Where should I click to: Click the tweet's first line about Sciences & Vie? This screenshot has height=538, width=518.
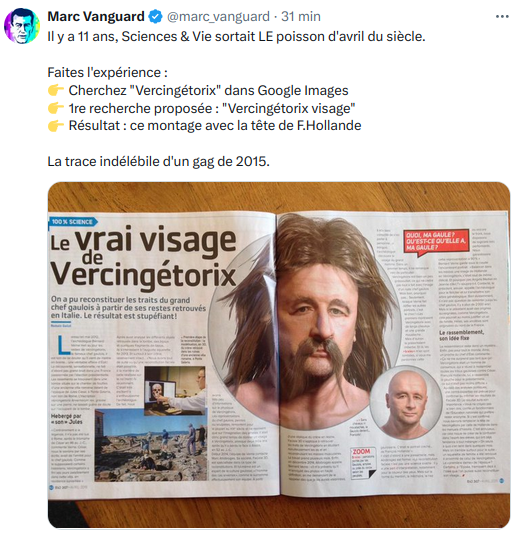pyautogui.click(x=236, y=37)
